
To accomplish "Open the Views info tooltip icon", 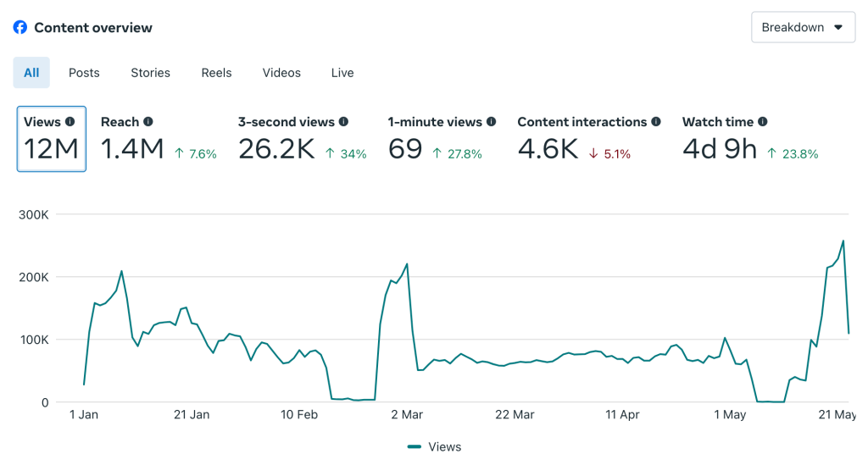I will 70,122.
